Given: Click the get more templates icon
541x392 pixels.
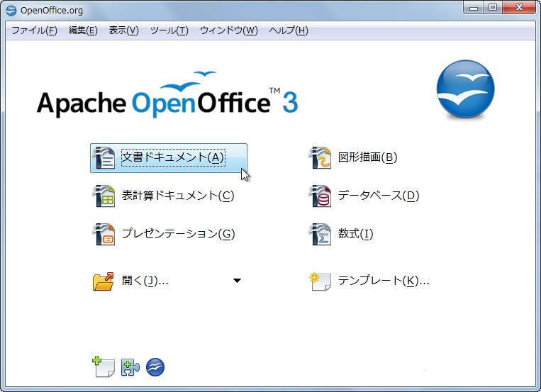Looking at the screenshot, I should pos(104,366).
